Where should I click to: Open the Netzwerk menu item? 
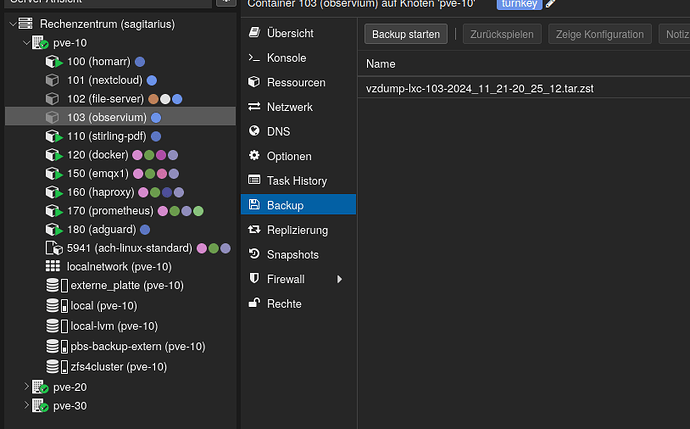[x=298, y=107]
